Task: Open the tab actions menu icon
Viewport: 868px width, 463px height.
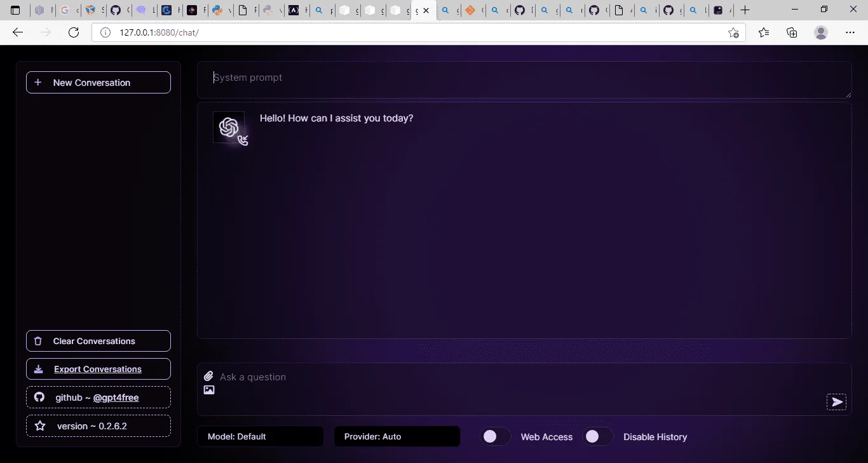Action: click(15, 10)
